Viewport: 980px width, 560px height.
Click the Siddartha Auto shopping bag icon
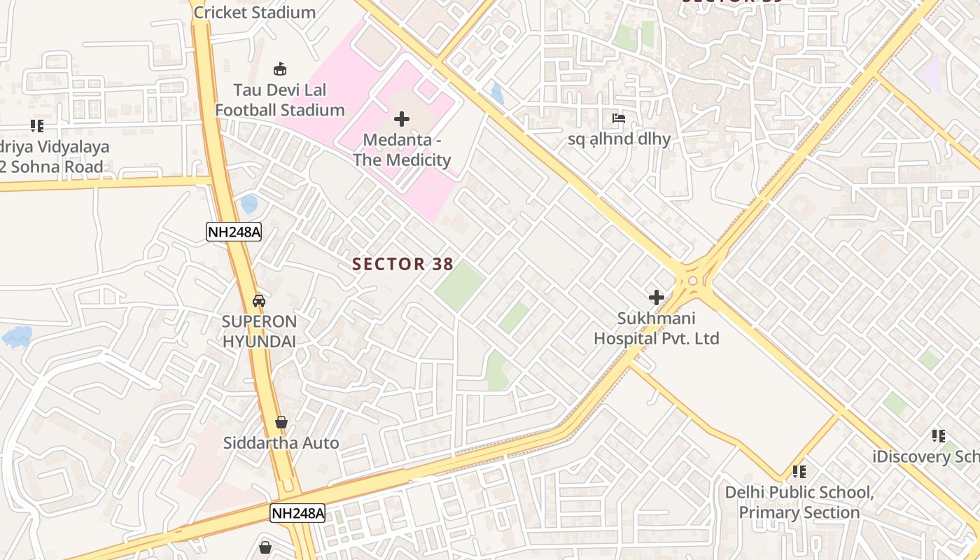(x=281, y=422)
